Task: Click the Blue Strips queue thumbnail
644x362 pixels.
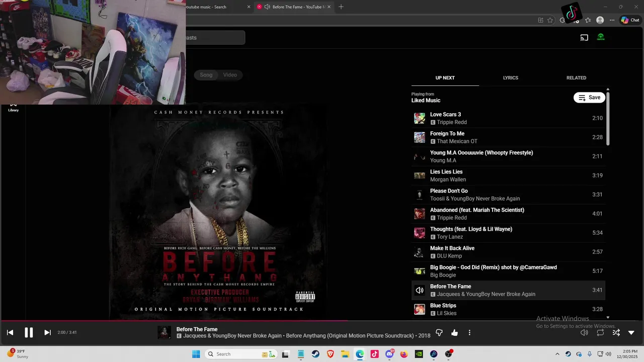Action: pos(419,309)
